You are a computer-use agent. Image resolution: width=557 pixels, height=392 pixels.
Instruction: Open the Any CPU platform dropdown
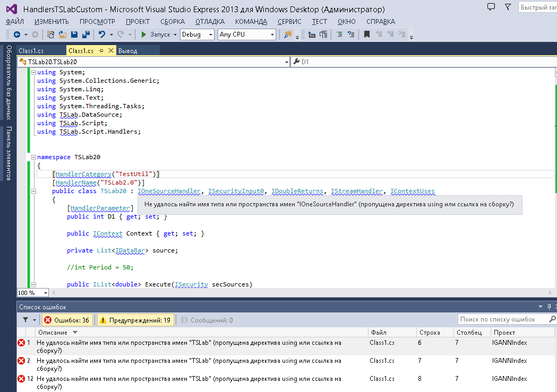(x=247, y=34)
